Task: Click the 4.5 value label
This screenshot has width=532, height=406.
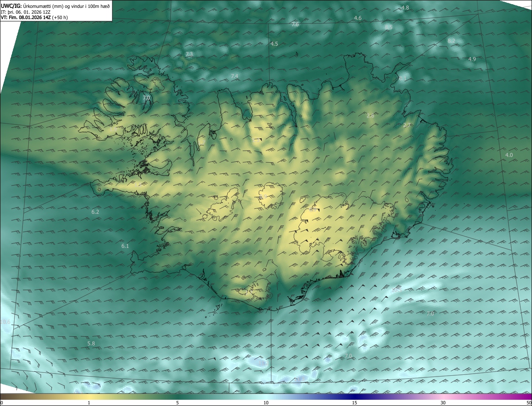Action: (x=274, y=44)
